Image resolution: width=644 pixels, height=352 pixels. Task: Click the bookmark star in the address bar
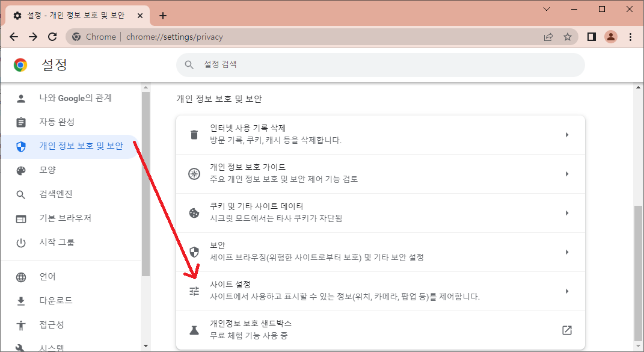click(568, 37)
